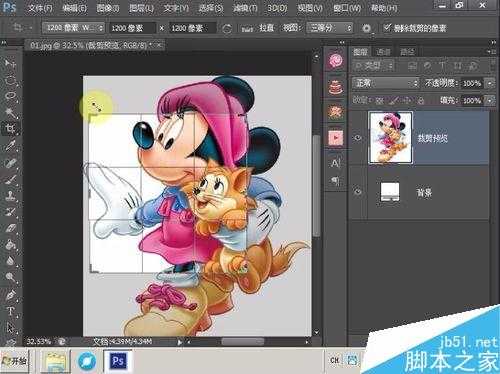Switch to the Channels panel tab
The height and width of the screenshot is (374, 500).
[x=383, y=52]
